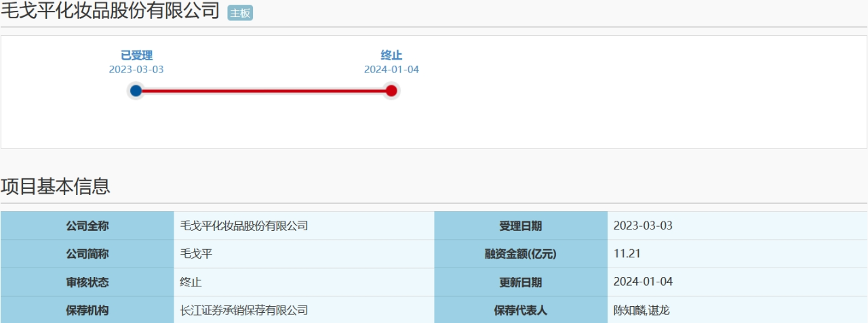This screenshot has width=868, height=323.
Task: Click the date 2024-01-04 under 终止
Action: coord(391,69)
